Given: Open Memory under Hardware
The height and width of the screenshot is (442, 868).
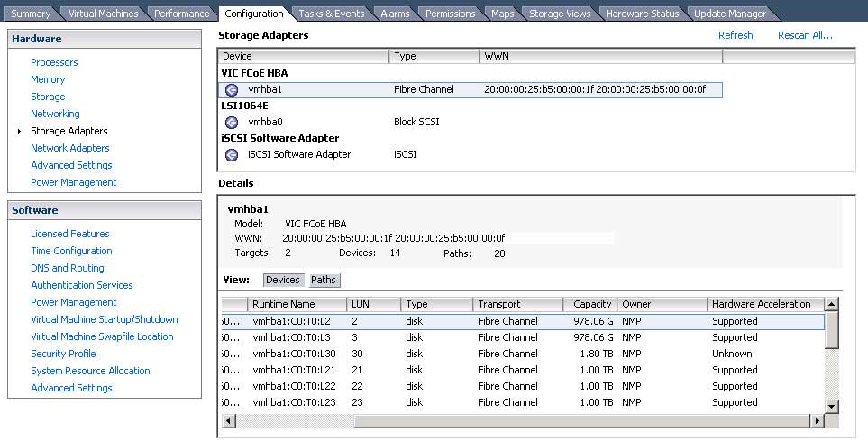Looking at the screenshot, I should coord(48,79).
